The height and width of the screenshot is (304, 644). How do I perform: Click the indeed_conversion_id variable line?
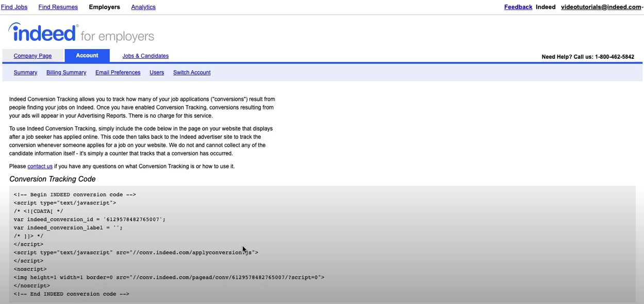tap(90, 219)
